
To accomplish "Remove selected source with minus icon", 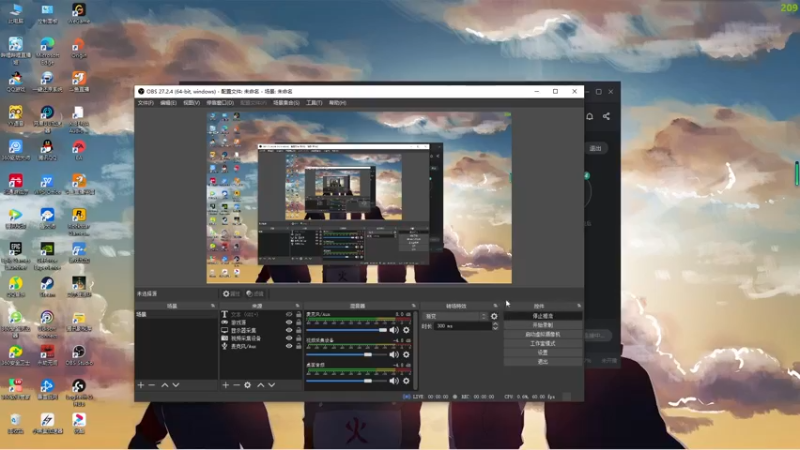I will 236,385.
